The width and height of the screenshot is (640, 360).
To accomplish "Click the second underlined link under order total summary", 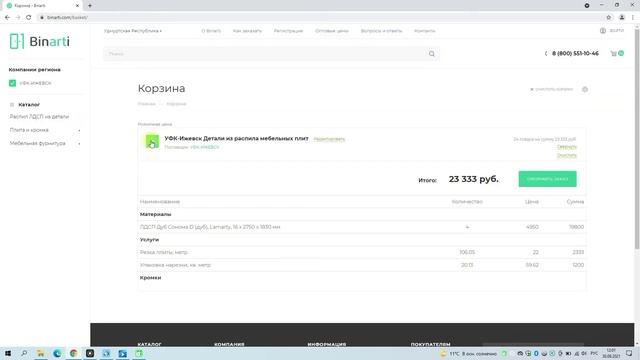I will 567,156.
